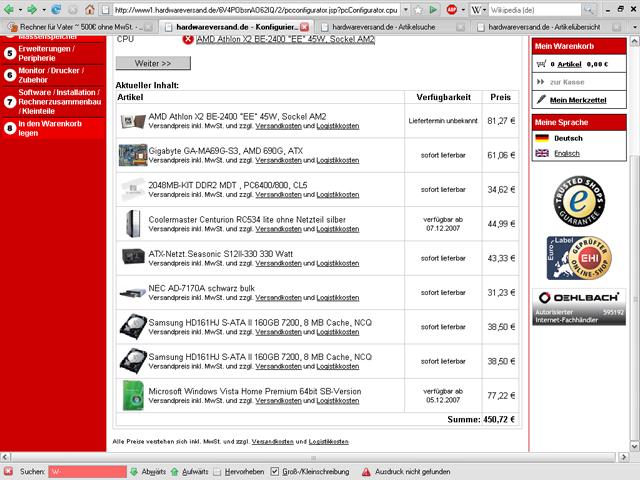Open the Wikipedia search engine selector
This screenshot has width=640, height=480.
(479, 9)
